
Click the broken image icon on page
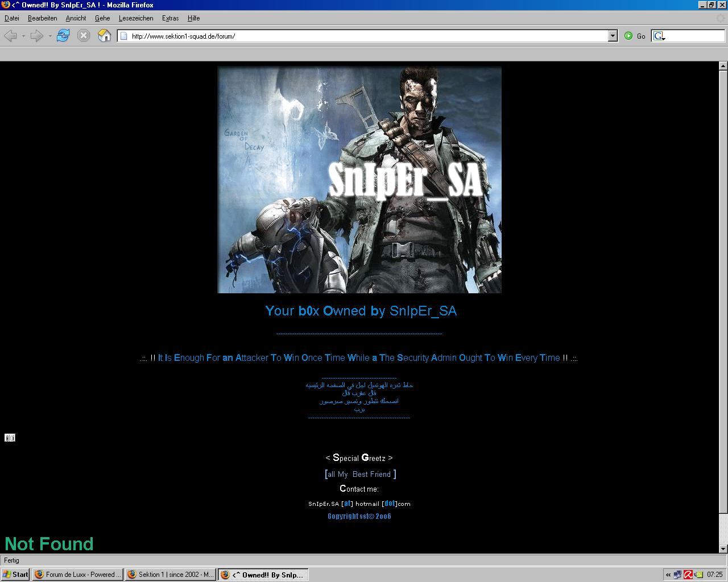10,438
